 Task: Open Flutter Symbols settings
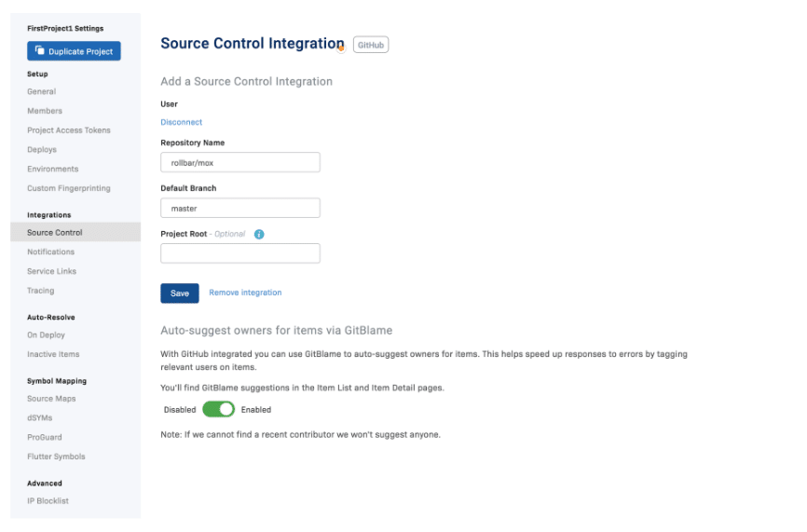(56, 457)
